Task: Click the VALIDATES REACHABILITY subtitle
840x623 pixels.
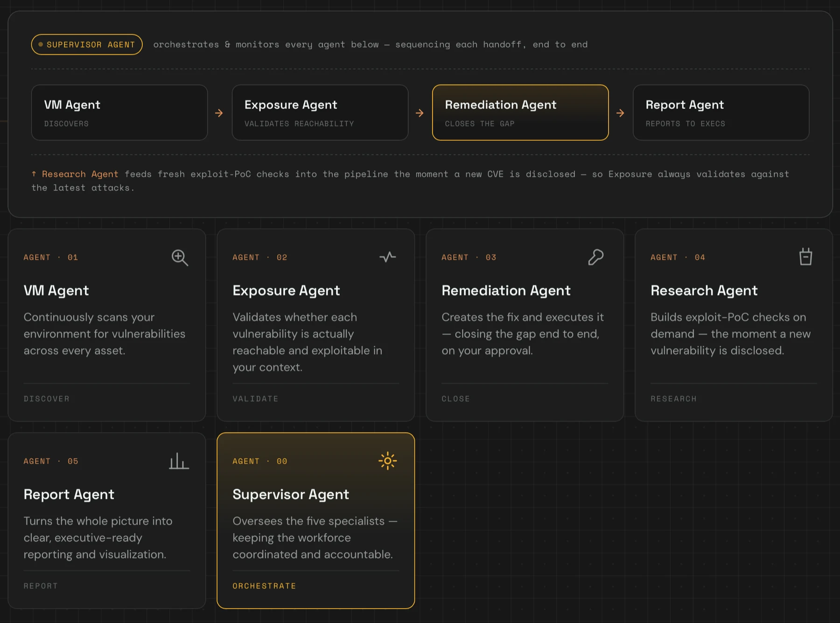Action: (x=299, y=124)
